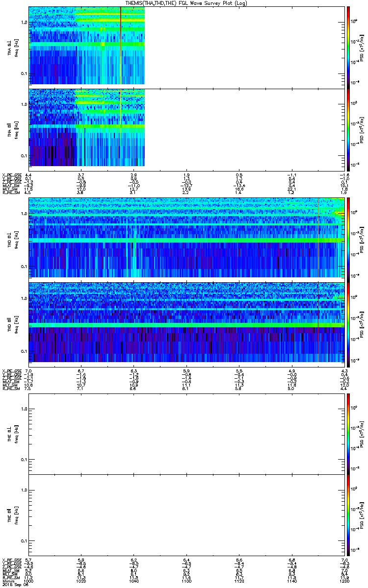The height and width of the screenshot is (588, 368).
Task: Click the X_RE_GSE row label under THE panels
Action: click(x=11, y=561)
